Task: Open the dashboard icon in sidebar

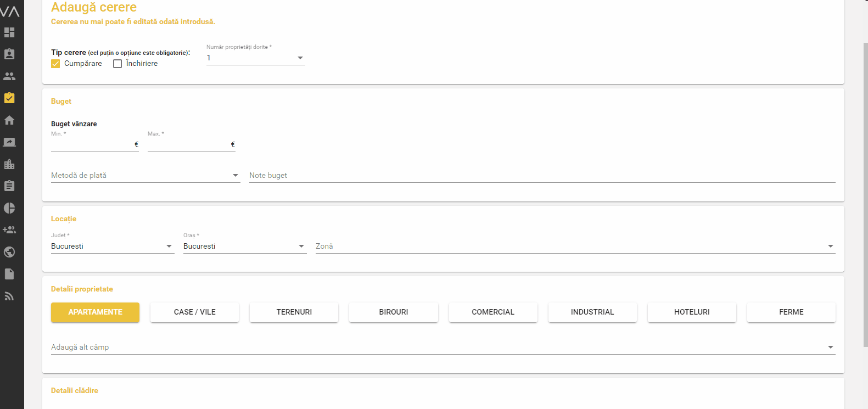Action: tap(9, 32)
